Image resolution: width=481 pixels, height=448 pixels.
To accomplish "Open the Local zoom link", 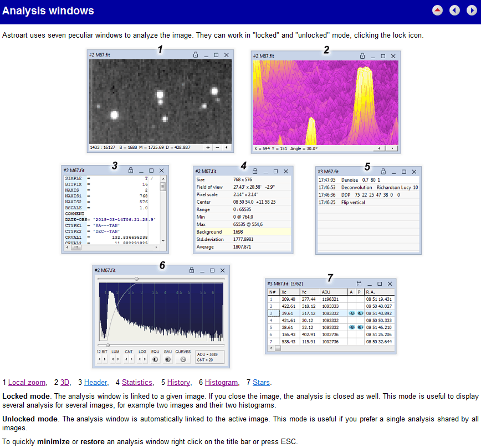I will 27,383.
